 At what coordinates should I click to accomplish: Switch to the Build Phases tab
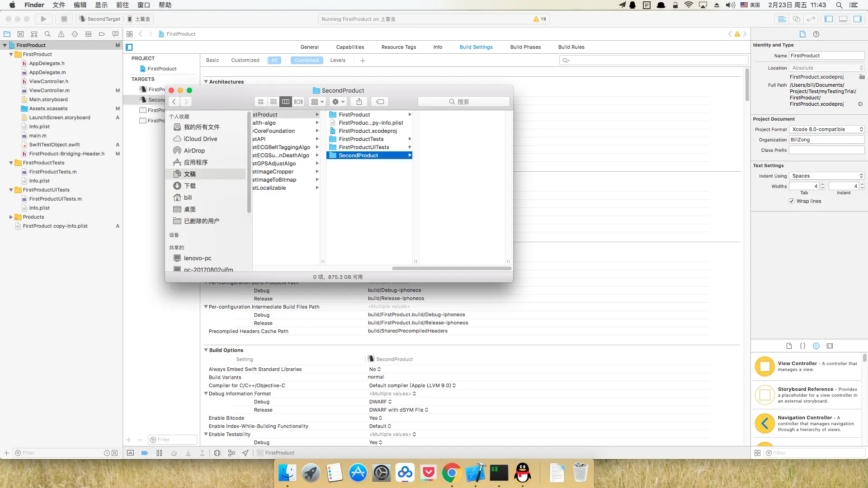click(x=525, y=47)
